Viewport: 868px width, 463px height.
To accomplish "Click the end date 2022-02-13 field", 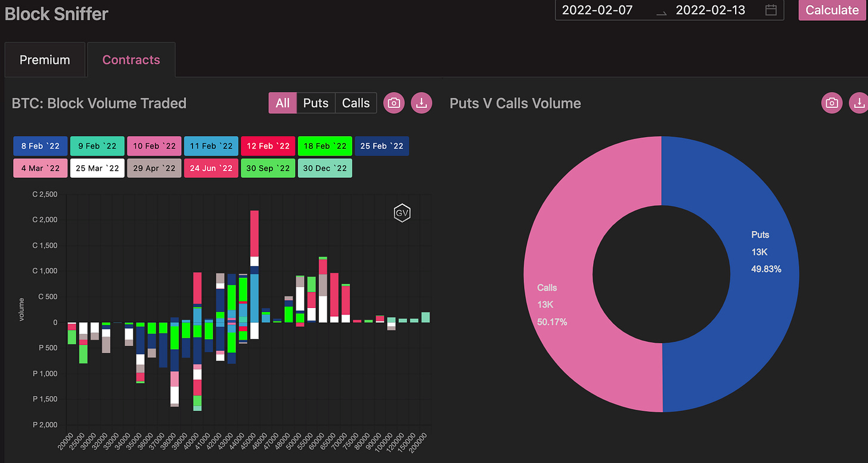I will point(711,10).
